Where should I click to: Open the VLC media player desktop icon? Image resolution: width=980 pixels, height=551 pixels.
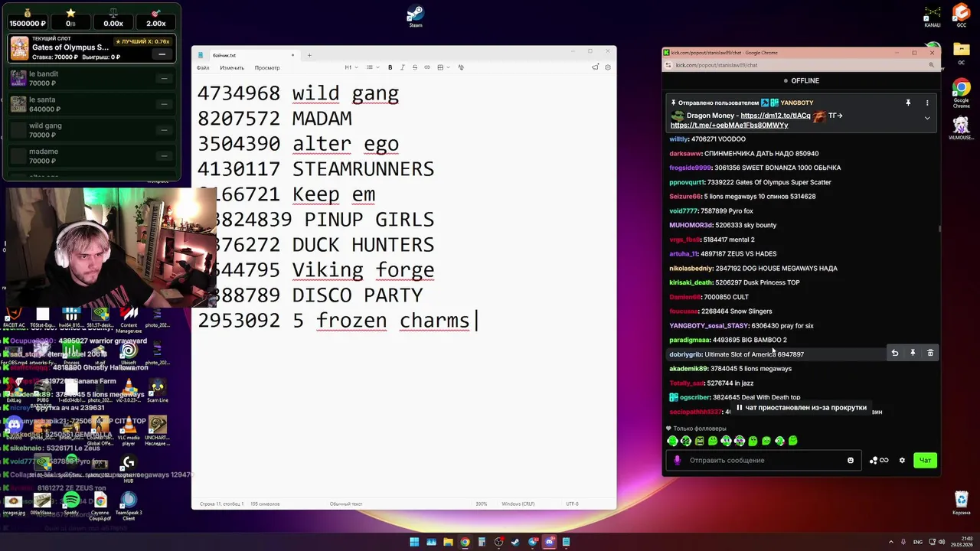pos(129,429)
